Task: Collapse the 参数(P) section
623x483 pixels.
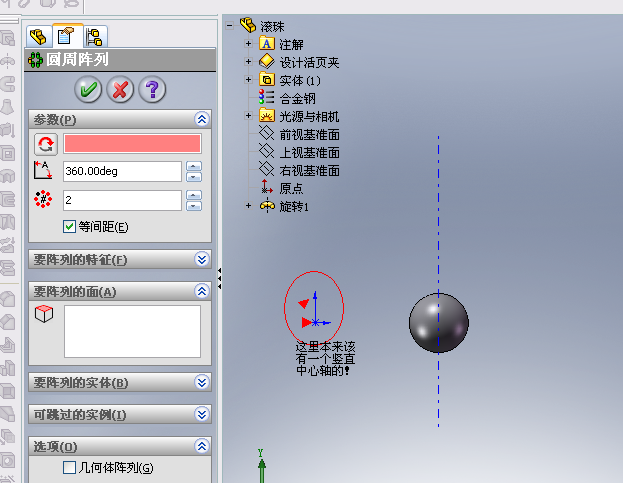Action: pos(202,119)
